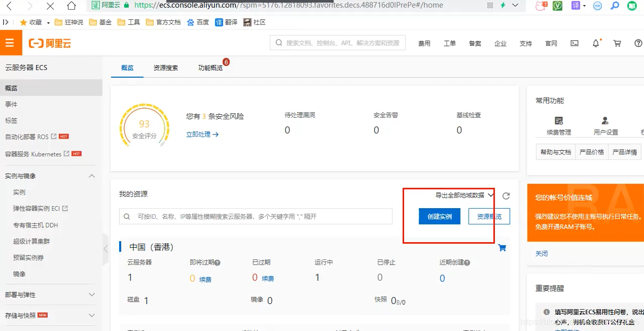
Task: Open the 狂神说 bookmark folder
Action: click(x=68, y=22)
